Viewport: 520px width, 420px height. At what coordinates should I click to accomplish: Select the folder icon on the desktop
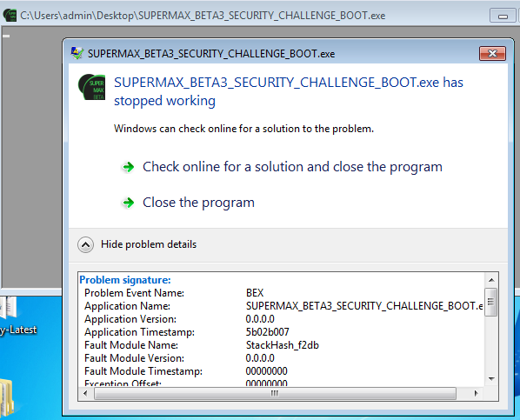[x=7, y=397]
